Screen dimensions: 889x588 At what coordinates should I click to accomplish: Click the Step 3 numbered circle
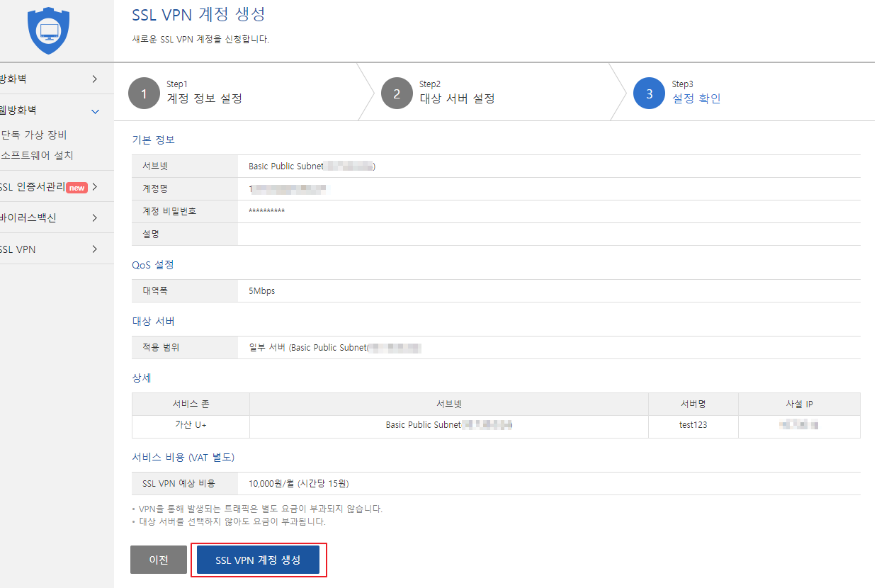tap(650, 94)
